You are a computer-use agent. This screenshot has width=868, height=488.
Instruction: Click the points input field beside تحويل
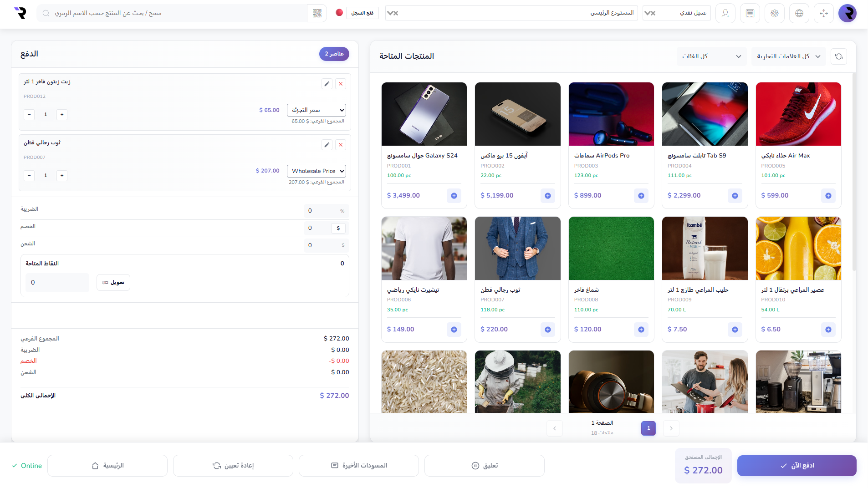(57, 283)
